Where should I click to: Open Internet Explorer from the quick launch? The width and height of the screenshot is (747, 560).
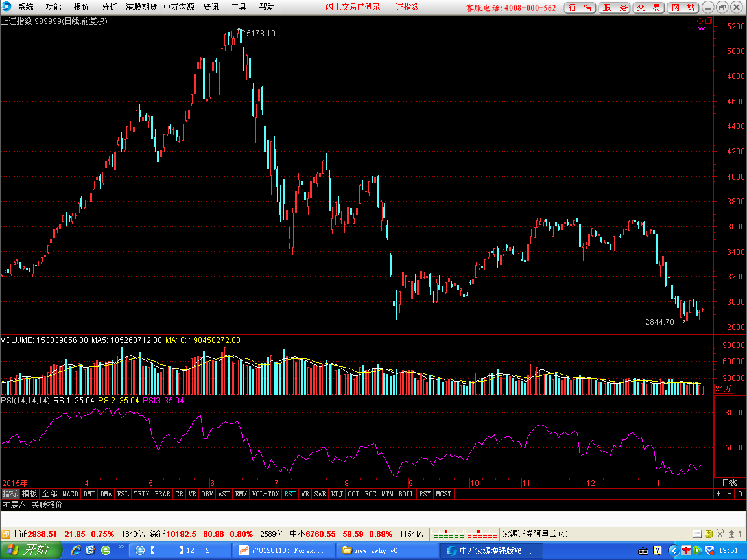[x=76, y=550]
